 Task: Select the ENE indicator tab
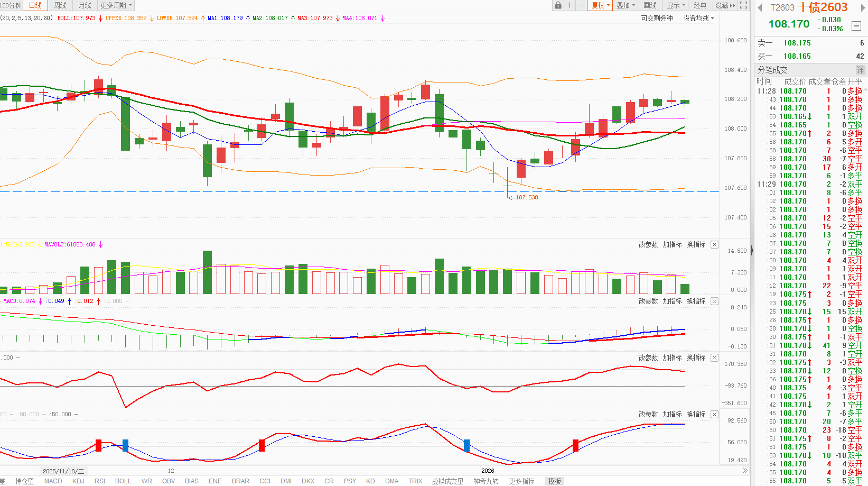point(215,481)
